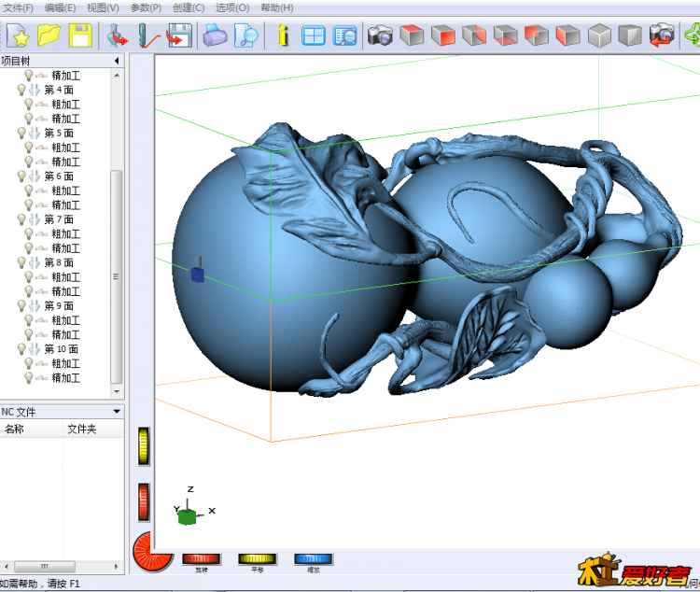The height and width of the screenshot is (592, 700).
Task: Open the 文件(F) menu
Action: pyautogui.click(x=19, y=8)
